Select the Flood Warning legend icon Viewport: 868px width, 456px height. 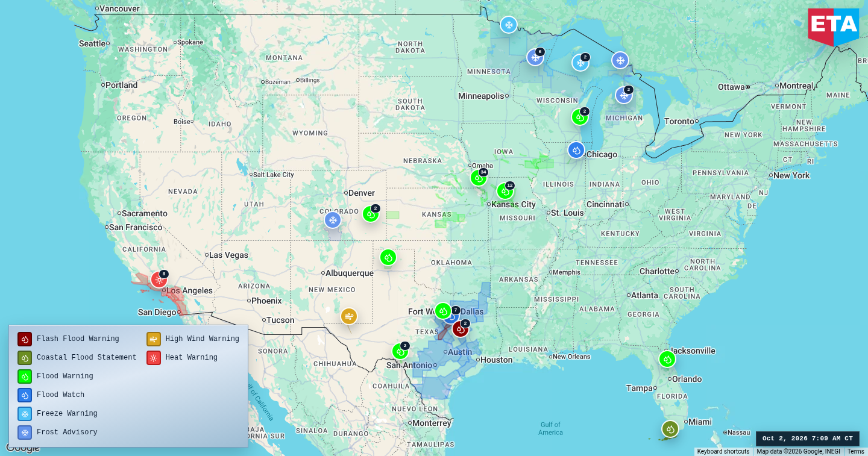click(25, 376)
